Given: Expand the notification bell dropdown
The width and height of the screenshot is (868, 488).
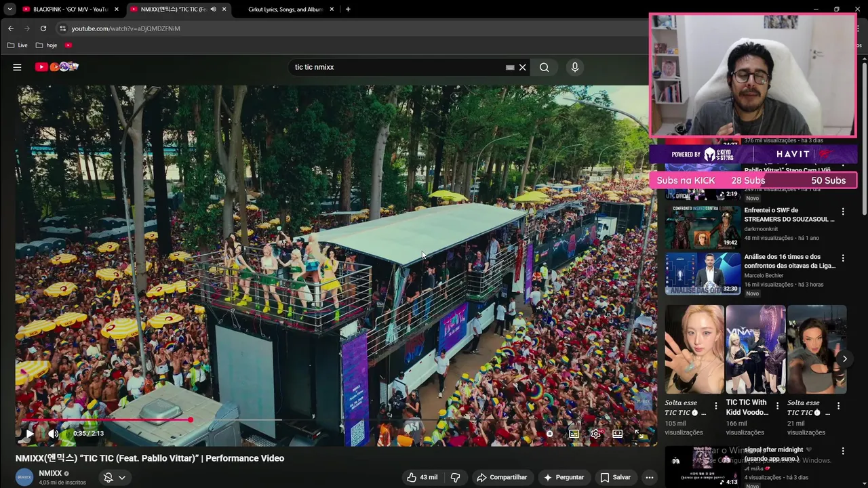Looking at the screenshot, I should tap(114, 477).
